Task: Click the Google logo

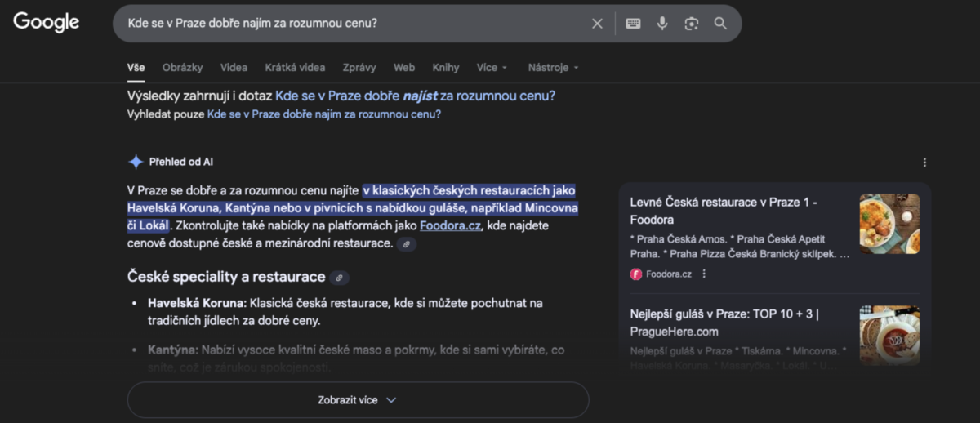Action: [47, 23]
